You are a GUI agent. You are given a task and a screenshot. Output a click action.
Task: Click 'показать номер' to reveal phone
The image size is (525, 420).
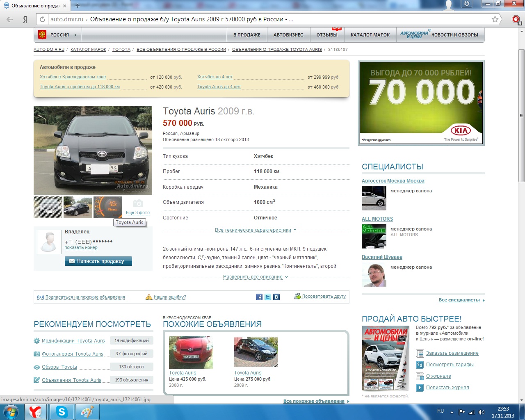click(81, 248)
